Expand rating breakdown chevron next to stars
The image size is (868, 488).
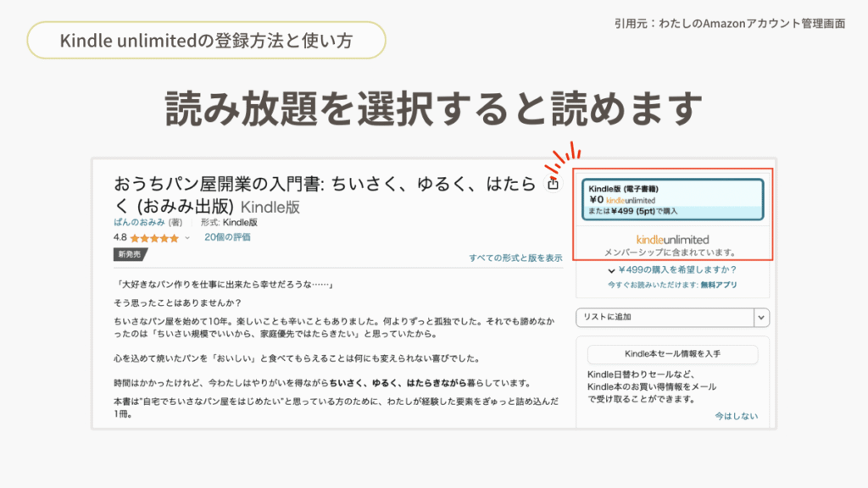point(187,238)
